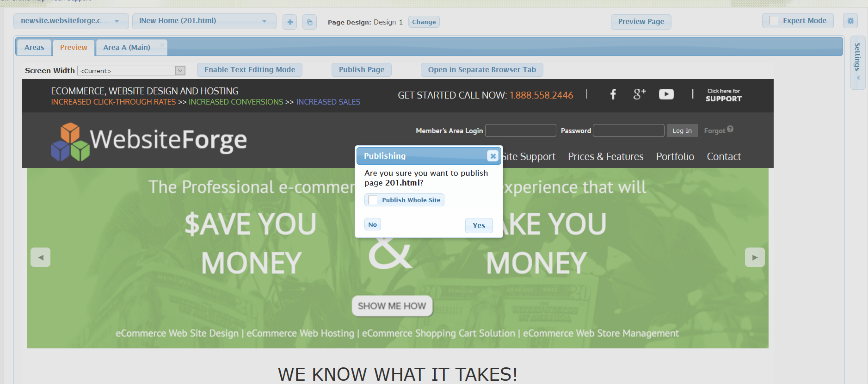Copy the current page using the duplicate icon
The height and width of the screenshot is (384, 868).
point(310,22)
